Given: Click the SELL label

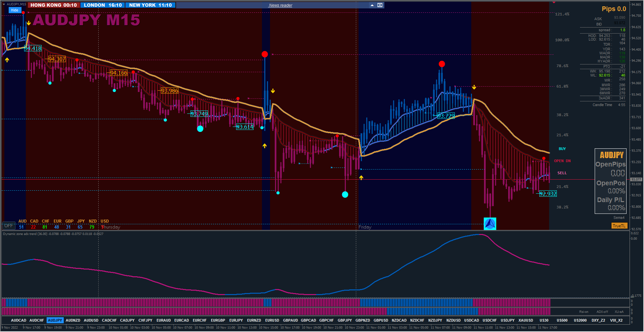Looking at the screenshot, I should (x=562, y=173).
